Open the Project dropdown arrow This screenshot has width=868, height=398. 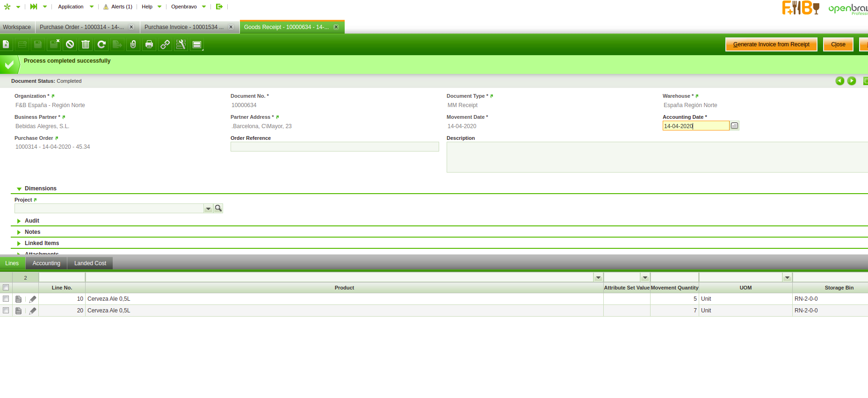pos(208,209)
